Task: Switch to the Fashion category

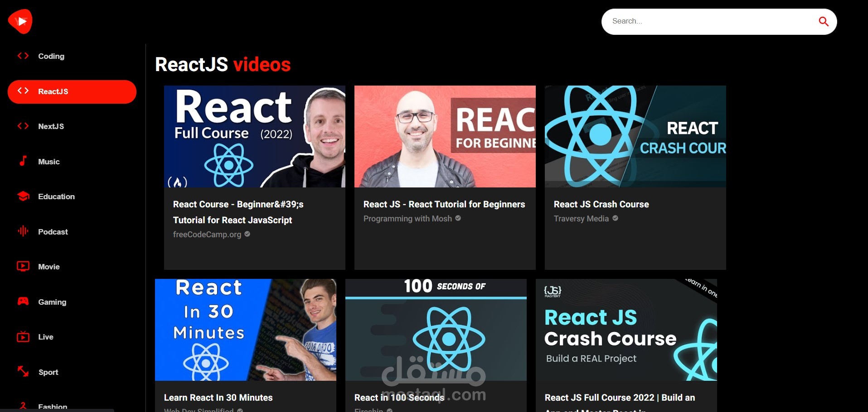Action: point(52,405)
